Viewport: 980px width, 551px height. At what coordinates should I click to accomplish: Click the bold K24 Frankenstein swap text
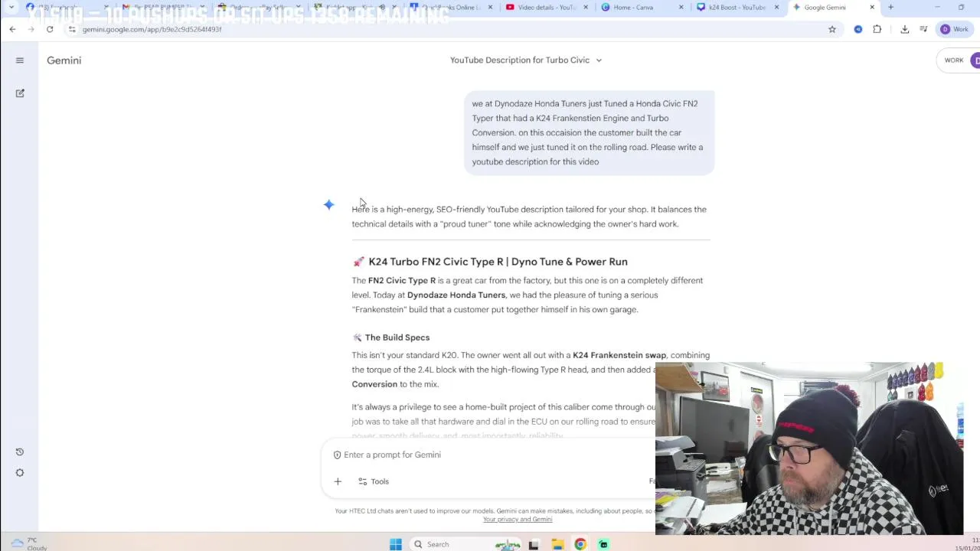coord(619,355)
